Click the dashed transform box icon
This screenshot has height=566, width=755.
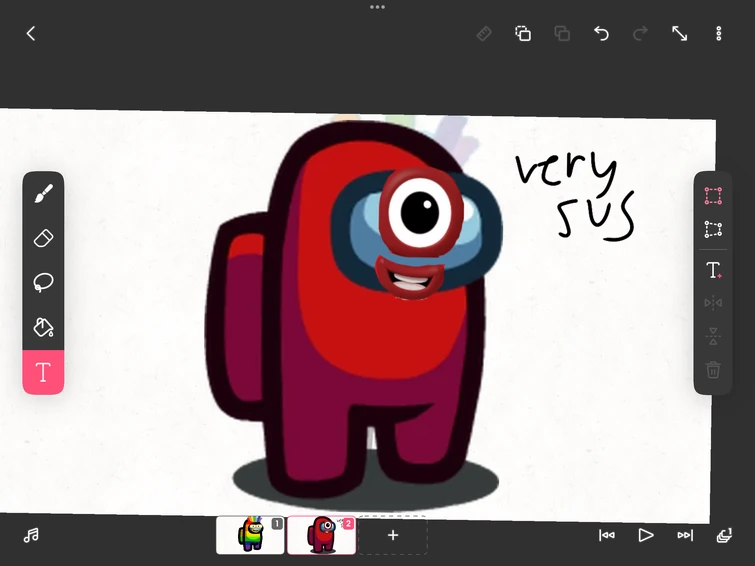(x=713, y=229)
